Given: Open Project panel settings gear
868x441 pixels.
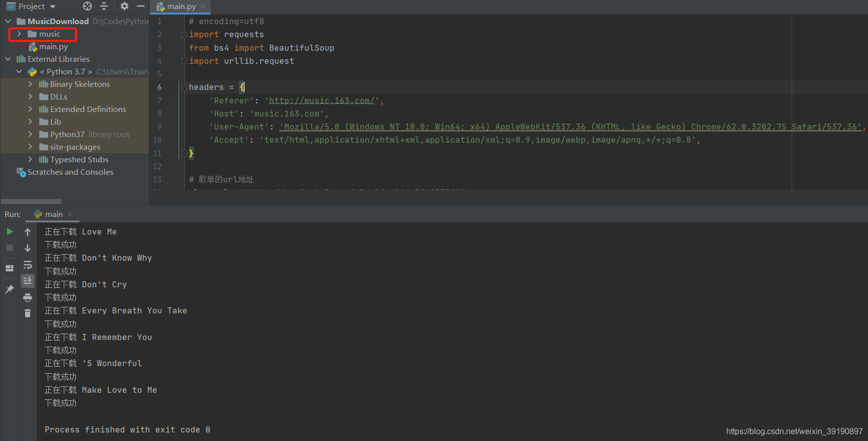Looking at the screenshot, I should 125,6.
